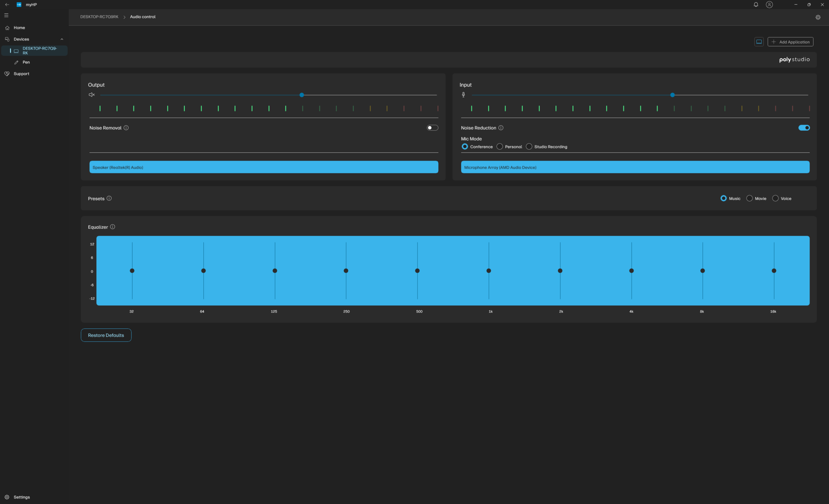The image size is (829, 504).
Task: Click the myHP app logo
Action: click(x=19, y=5)
